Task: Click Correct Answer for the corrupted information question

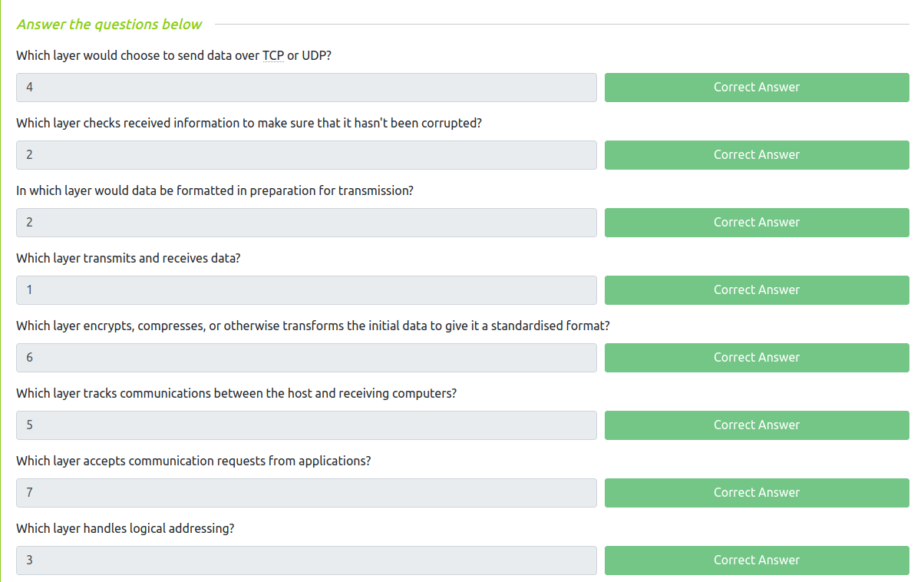Action: (757, 155)
